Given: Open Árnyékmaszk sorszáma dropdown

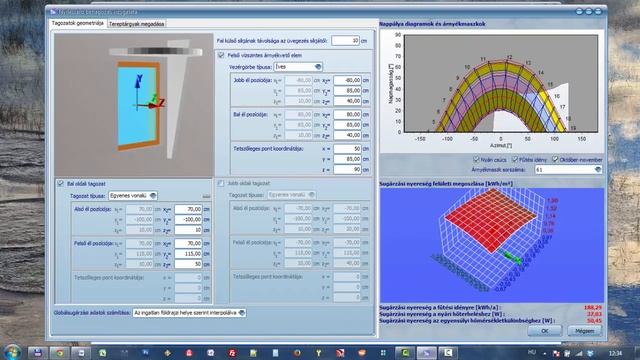Looking at the screenshot, I should pyautogui.click(x=569, y=169).
